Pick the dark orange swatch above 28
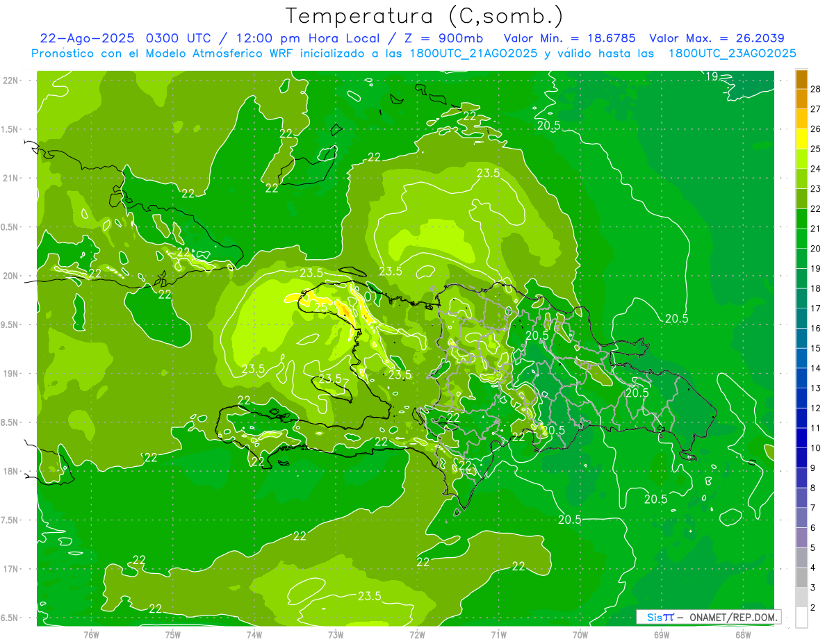834x644 pixels. (802, 79)
